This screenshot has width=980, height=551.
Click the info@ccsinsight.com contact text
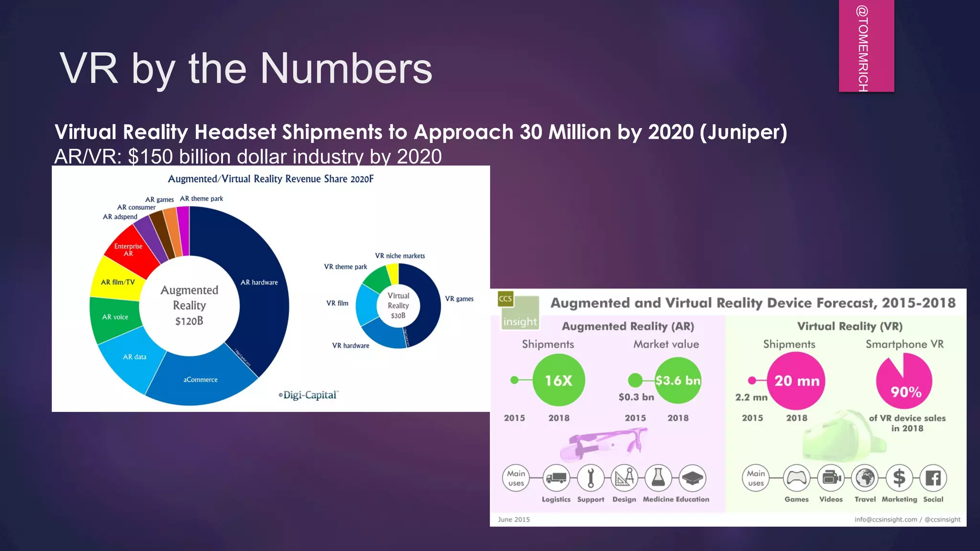coord(885,519)
